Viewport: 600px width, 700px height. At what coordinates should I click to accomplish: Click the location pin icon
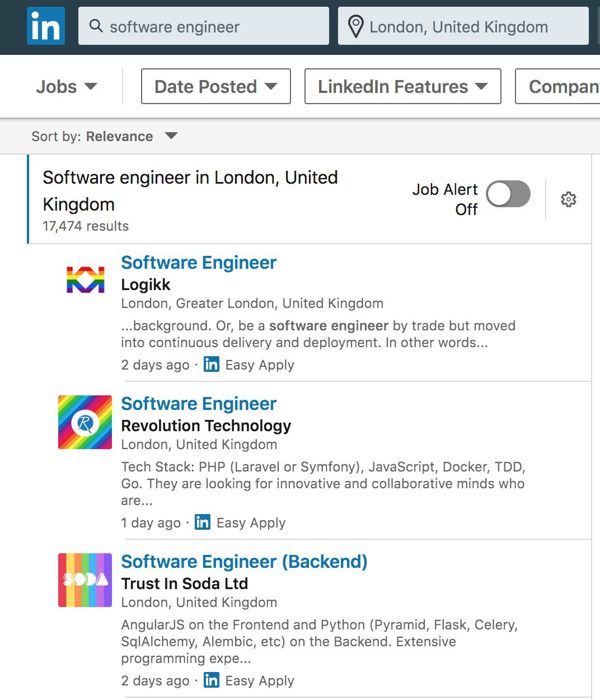coord(355,26)
